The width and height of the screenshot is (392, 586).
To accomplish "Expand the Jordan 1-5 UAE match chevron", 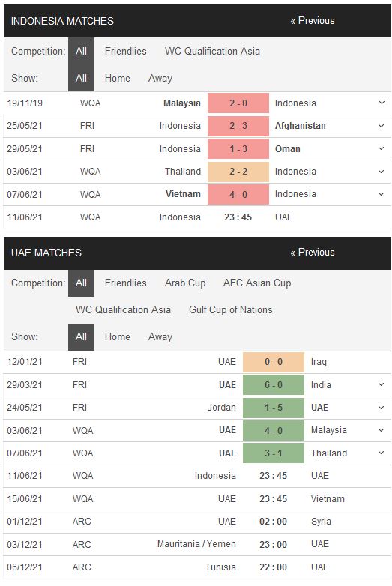I will pos(382,408).
